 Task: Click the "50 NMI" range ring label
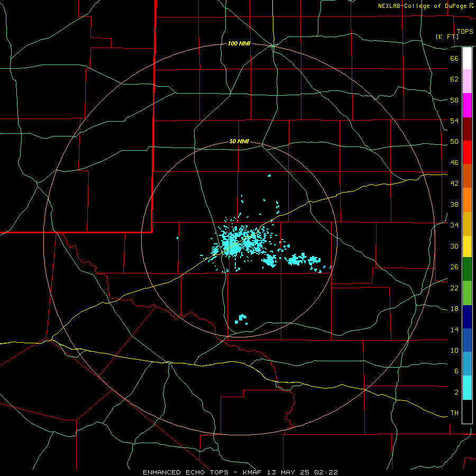(239, 141)
